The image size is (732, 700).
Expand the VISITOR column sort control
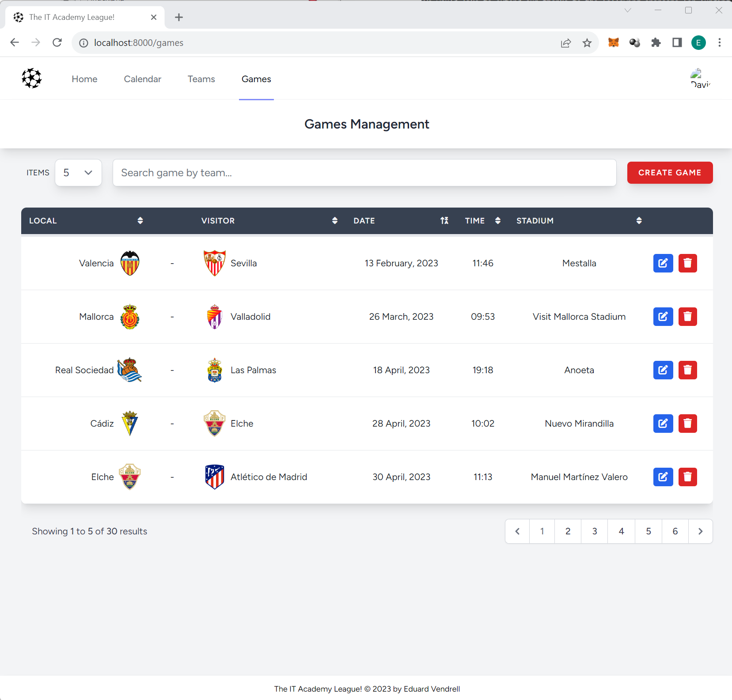pyautogui.click(x=334, y=220)
